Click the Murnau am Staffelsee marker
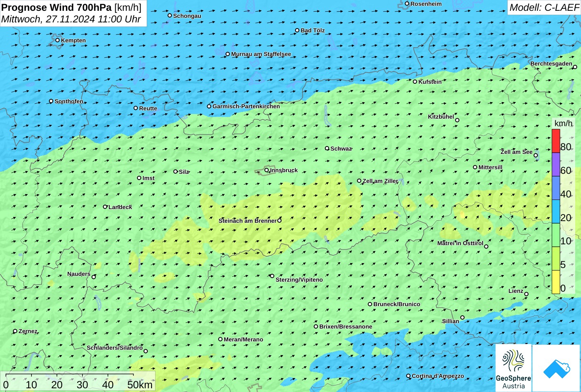The width and height of the screenshot is (581, 392). pyautogui.click(x=228, y=54)
